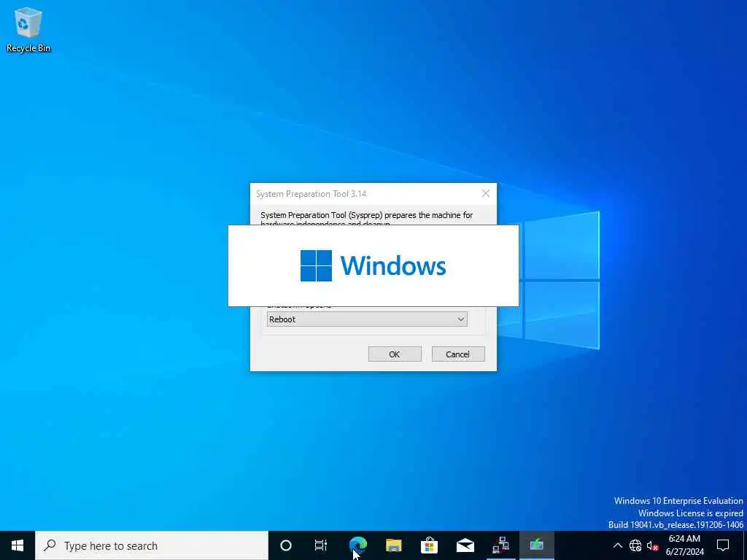Open the Recycle Bin desktop icon
747x560 pixels.
[x=28, y=29]
